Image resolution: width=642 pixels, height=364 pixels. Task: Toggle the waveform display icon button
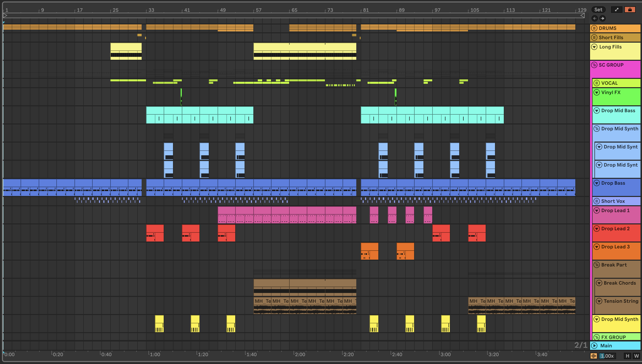593,356
